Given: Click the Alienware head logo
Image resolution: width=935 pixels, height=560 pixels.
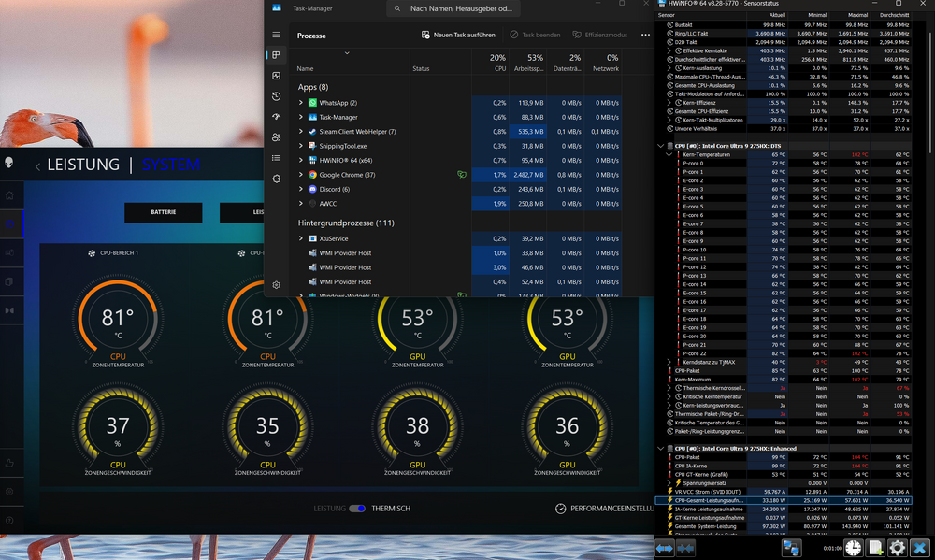Looking at the screenshot, I should tap(9, 164).
